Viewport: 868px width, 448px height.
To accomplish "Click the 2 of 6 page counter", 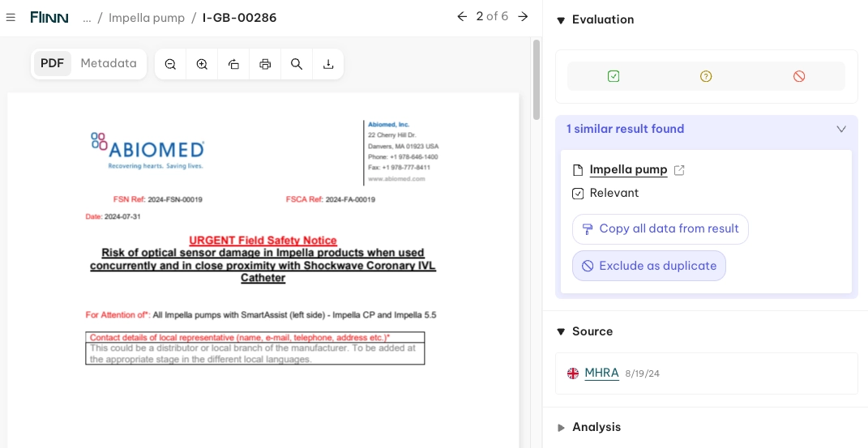I will (x=492, y=16).
